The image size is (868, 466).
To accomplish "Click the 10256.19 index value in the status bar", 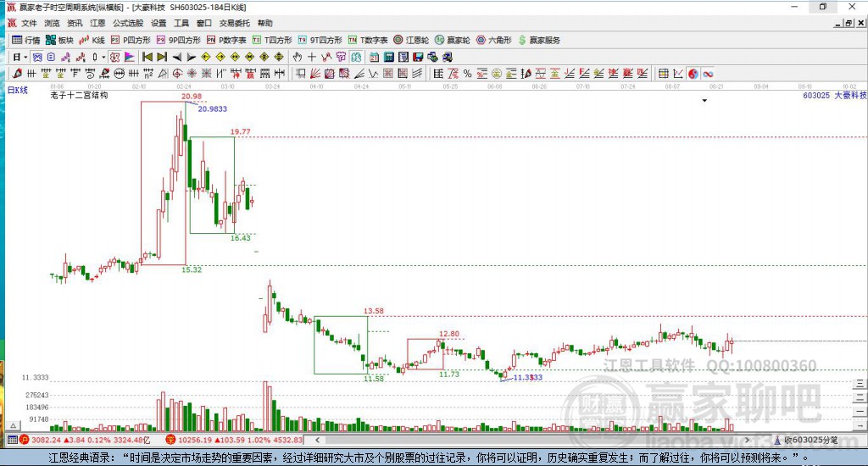I will click(x=195, y=440).
